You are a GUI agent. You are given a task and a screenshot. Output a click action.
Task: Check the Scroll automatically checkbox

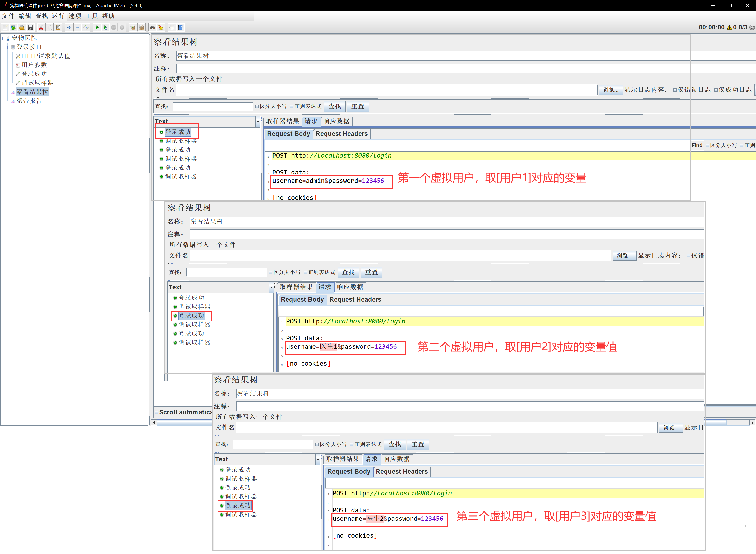(157, 413)
